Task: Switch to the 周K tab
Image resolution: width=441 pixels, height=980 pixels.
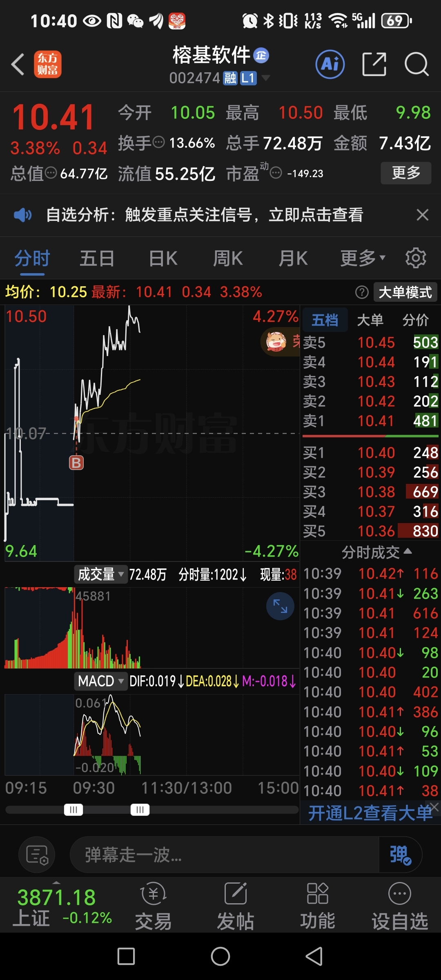Action: click(228, 258)
